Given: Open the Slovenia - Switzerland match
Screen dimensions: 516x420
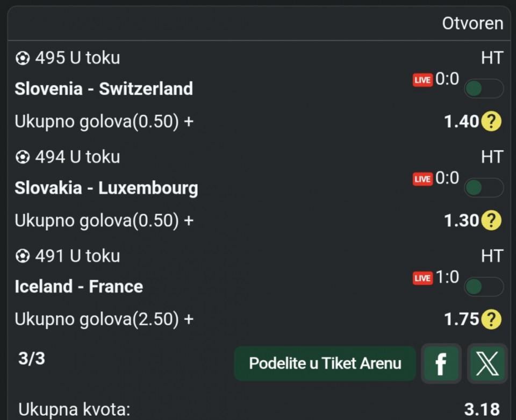Looking at the screenshot, I should tap(104, 89).
